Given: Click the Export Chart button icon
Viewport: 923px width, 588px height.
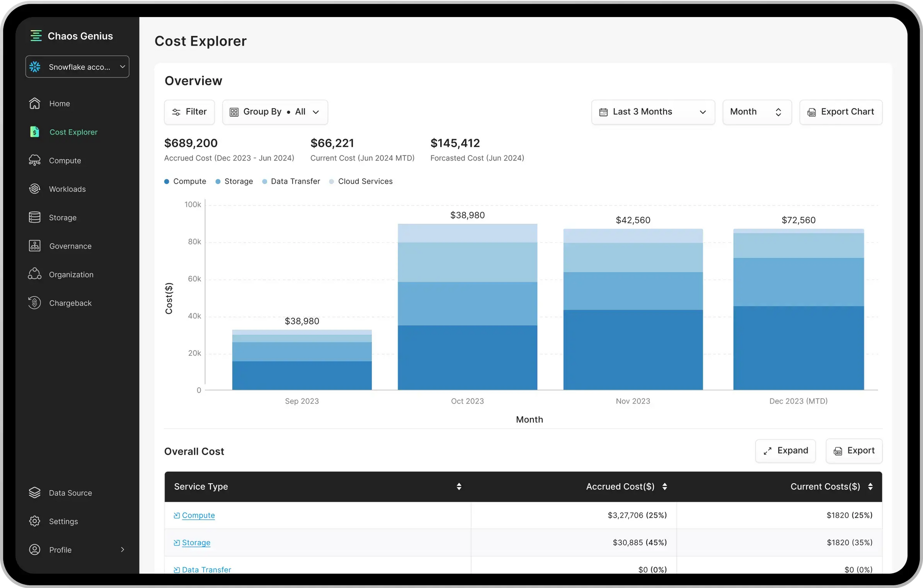Looking at the screenshot, I should [x=812, y=112].
